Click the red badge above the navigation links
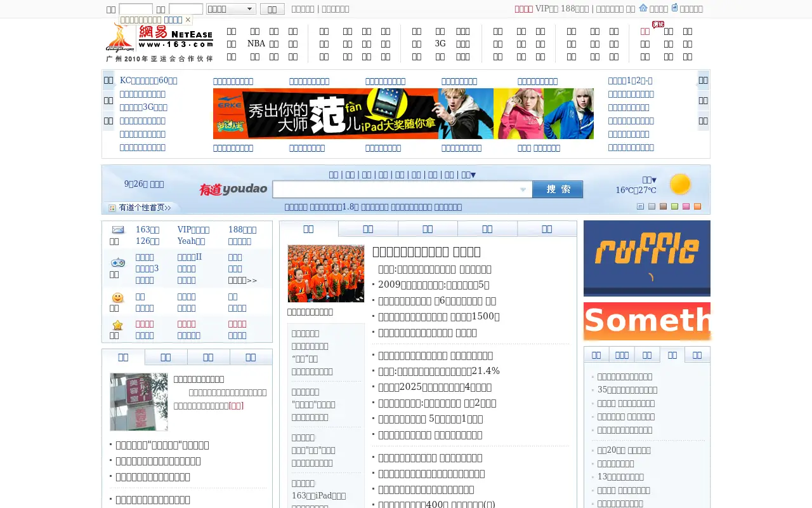 (x=658, y=25)
